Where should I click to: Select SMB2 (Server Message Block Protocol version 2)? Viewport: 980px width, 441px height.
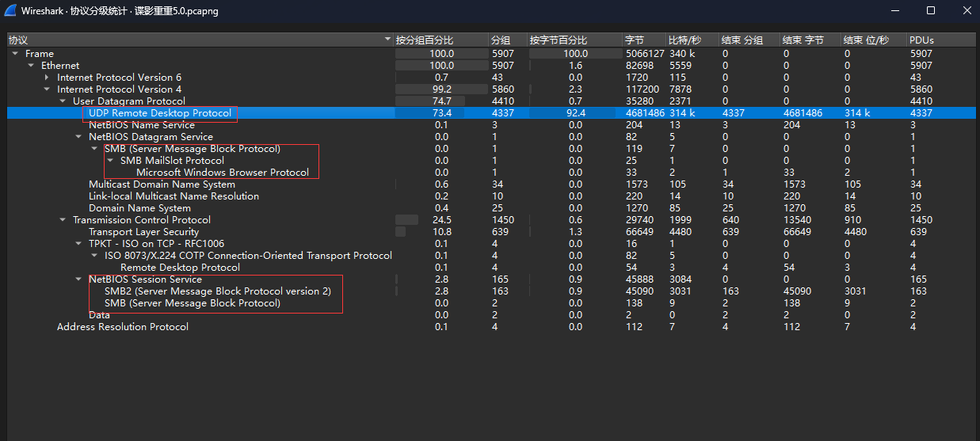coord(218,291)
